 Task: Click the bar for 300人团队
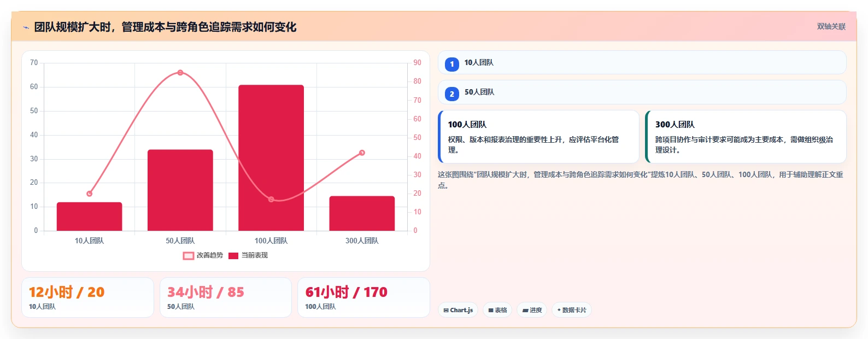362,213
